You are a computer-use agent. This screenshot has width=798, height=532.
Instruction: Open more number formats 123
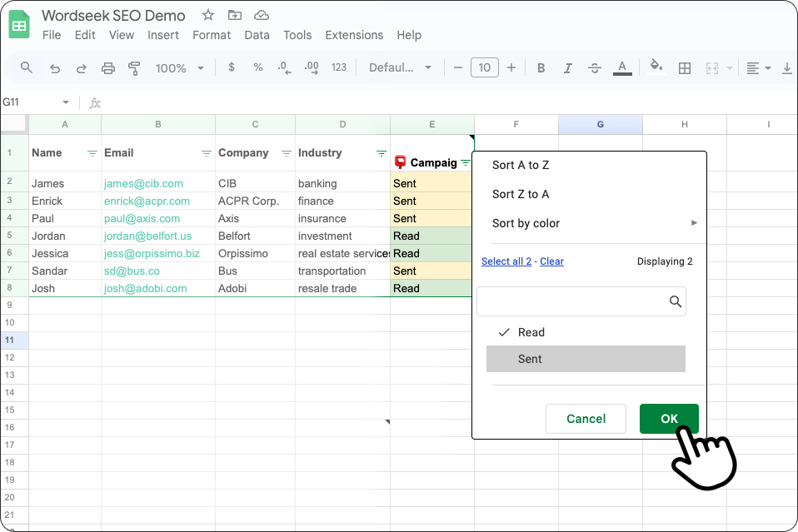339,67
